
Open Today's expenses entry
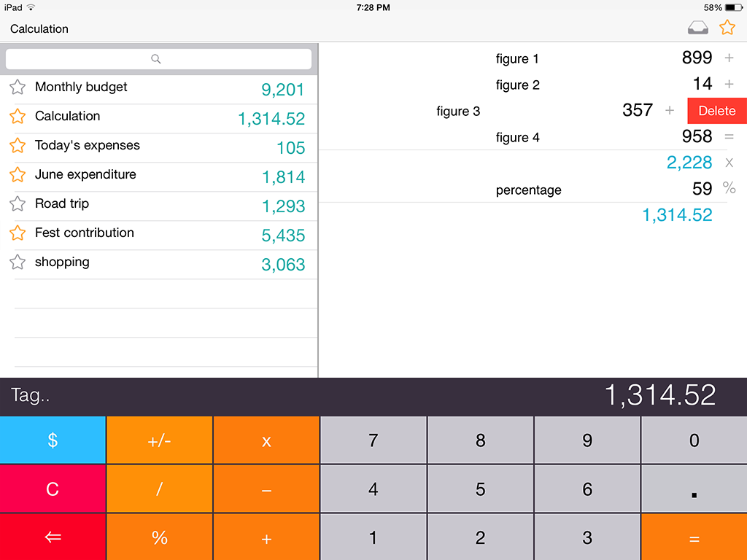click(158, 147)
